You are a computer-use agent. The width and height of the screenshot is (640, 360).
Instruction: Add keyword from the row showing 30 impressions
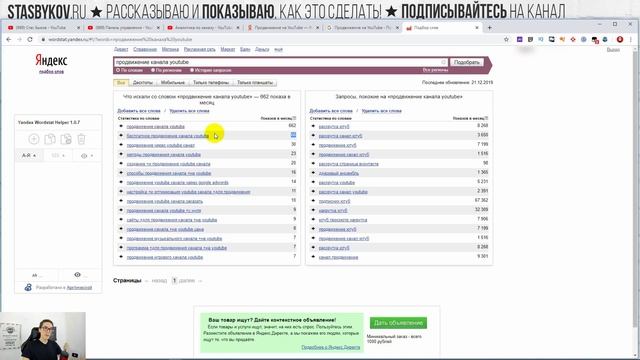(x=121, y=145)
